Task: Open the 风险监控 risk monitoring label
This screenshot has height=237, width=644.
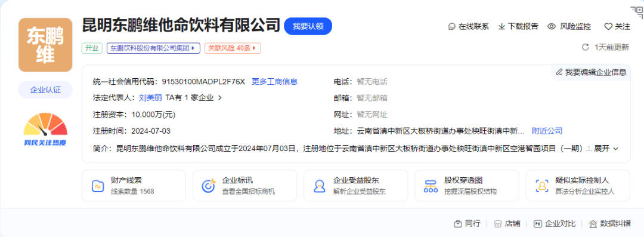Action: (575, 27)
